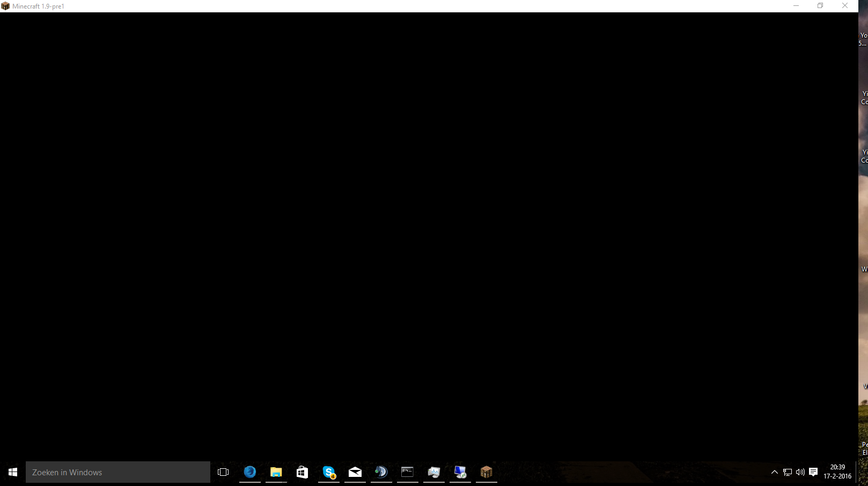
Task: Open the volume control in the tray
Action: [x=800, y=472]
